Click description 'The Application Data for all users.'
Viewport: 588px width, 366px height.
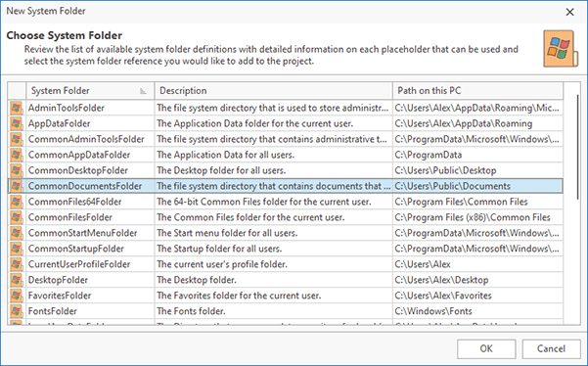click(x=226, y=155)
